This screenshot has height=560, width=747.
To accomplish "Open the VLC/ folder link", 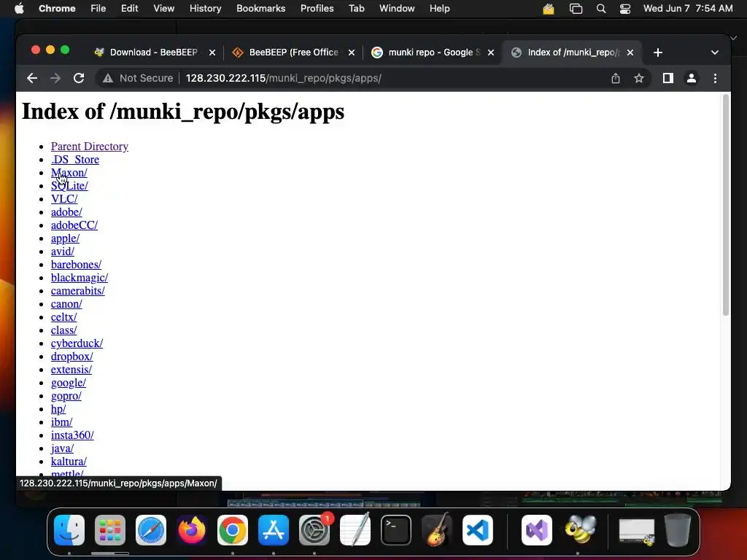I will coord(64,198).
